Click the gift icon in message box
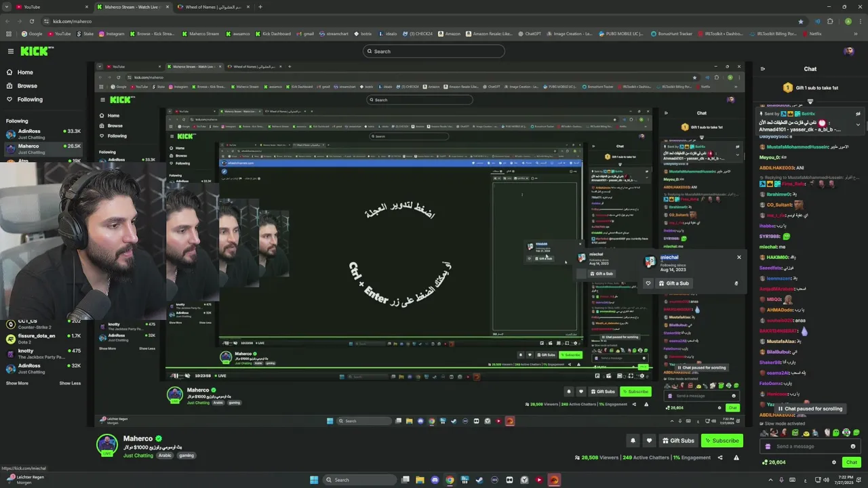The height and width of the screenshot is (488, 868). pyautogui.click(x=768, y=446)
